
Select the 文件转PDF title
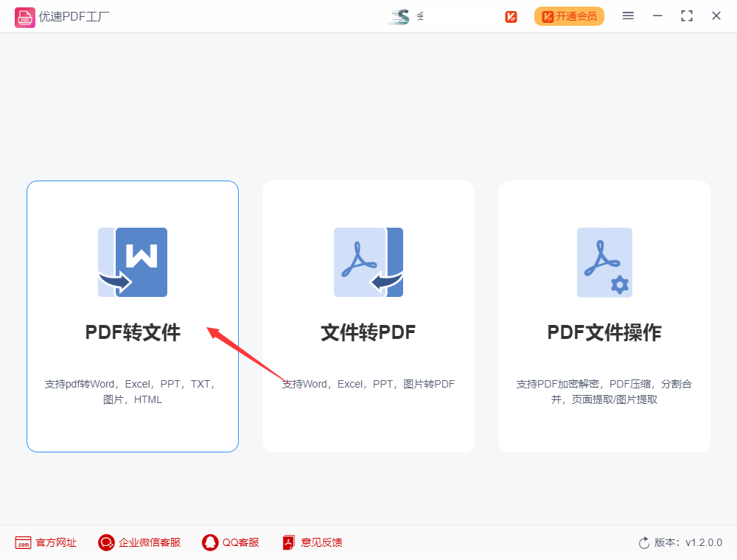click(368, 332)
